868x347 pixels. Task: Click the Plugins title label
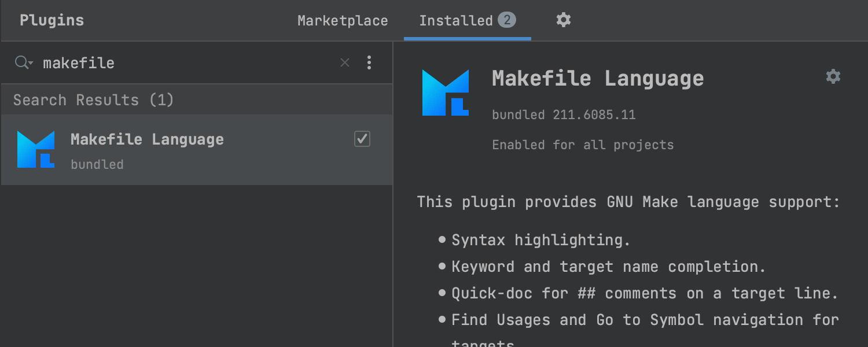click(52, 20)
